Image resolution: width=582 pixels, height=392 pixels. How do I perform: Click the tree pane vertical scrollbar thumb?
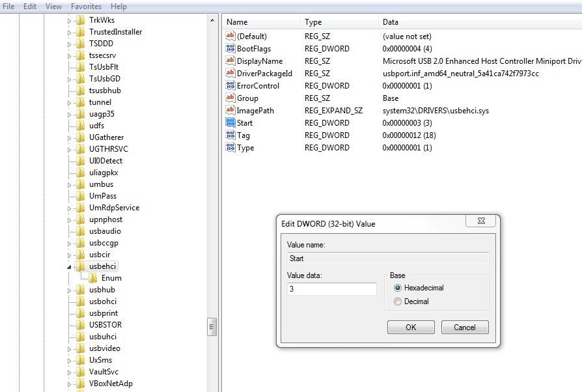point(212,327)
